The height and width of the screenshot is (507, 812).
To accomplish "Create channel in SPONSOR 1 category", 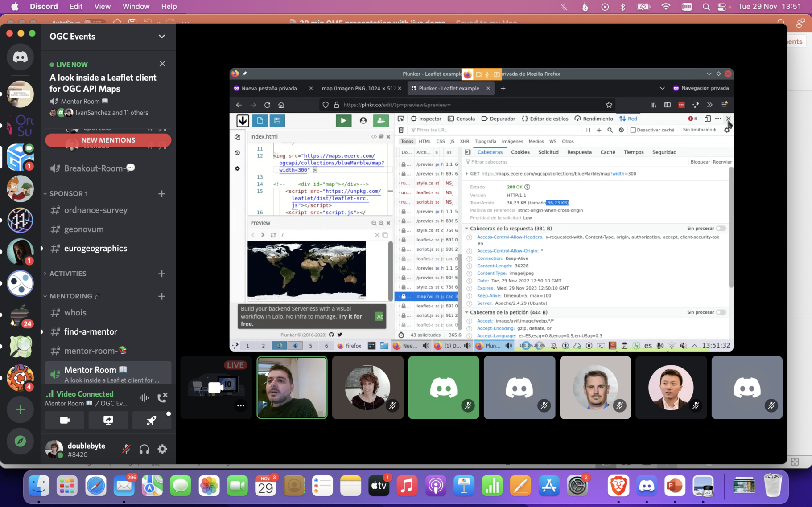I will coord(162,194).
